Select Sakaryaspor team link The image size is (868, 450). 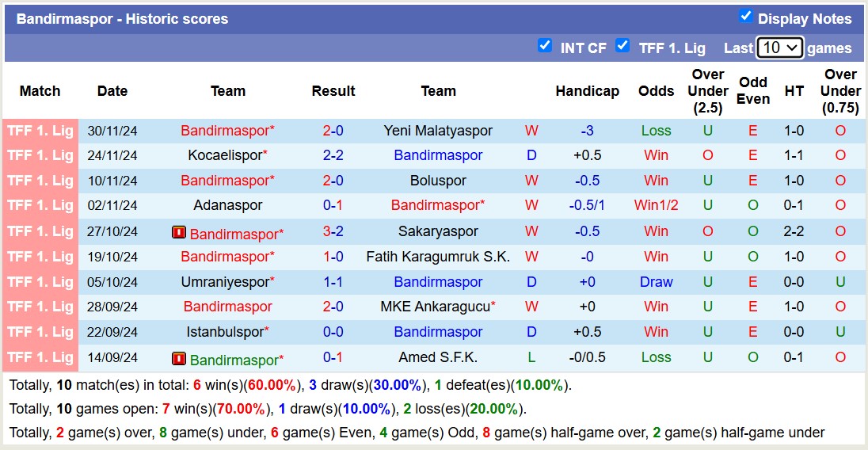click(438, 231)
